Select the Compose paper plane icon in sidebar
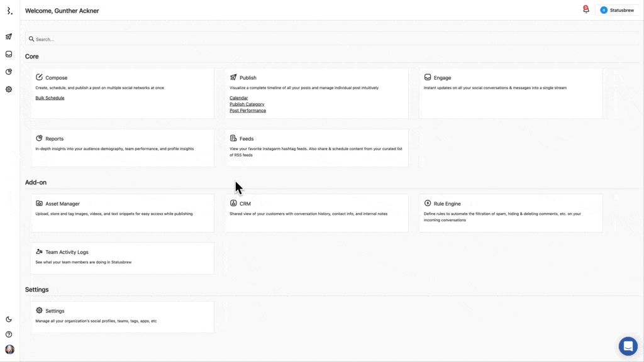This screenshot has width=644, height=362. click(x=8, y=36)
